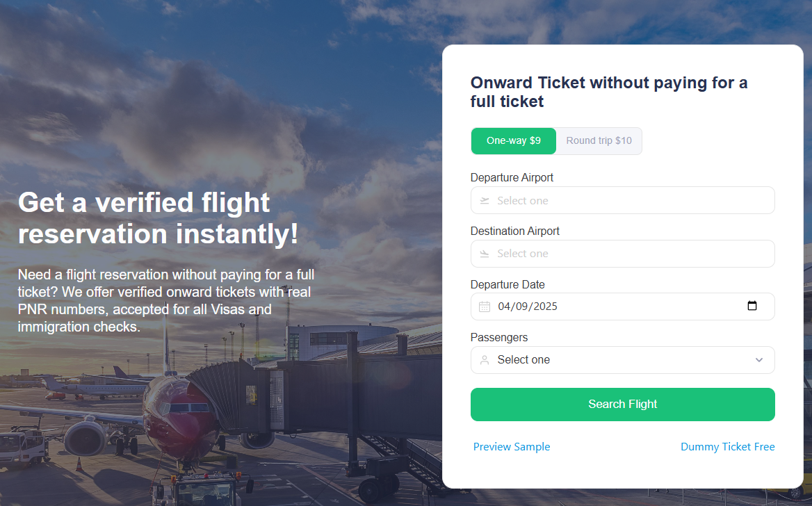Click the Passengers 'Select one' text
Image resolution: width=812 pixels, height=506 pixels.
(523, 360)
